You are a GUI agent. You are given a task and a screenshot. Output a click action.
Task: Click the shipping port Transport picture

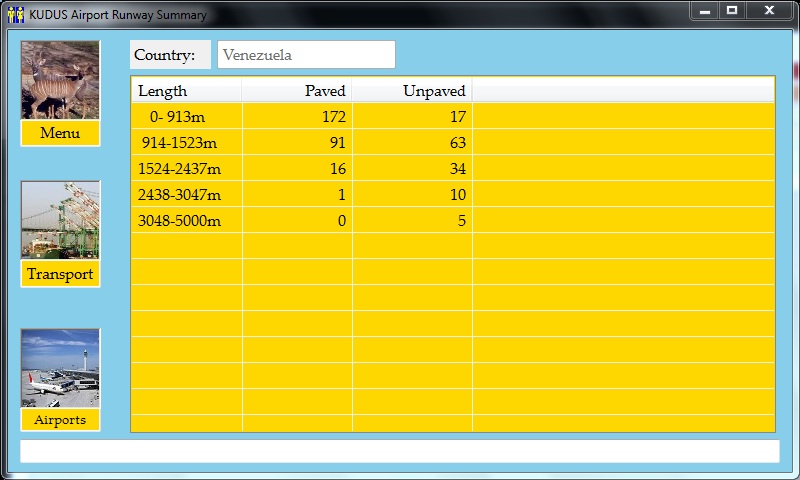pyautogui.click(x=60, y=220)
